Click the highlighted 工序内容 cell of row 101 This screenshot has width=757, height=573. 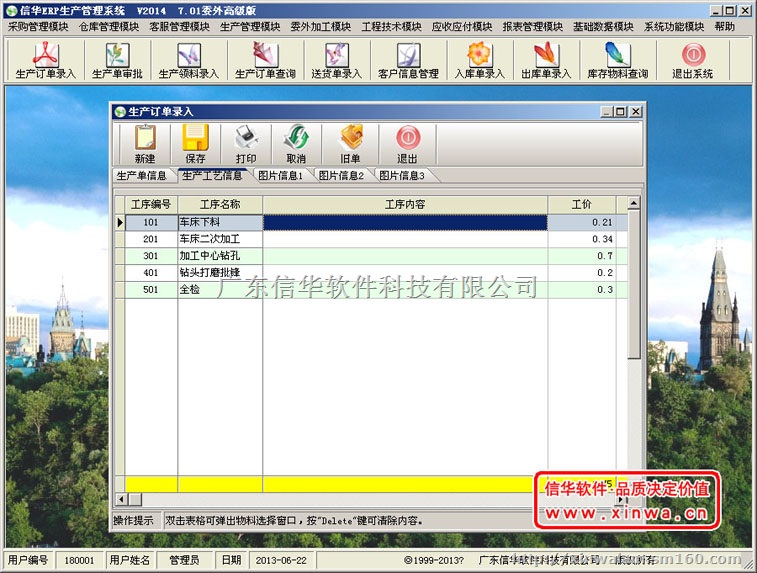[405, 222]
